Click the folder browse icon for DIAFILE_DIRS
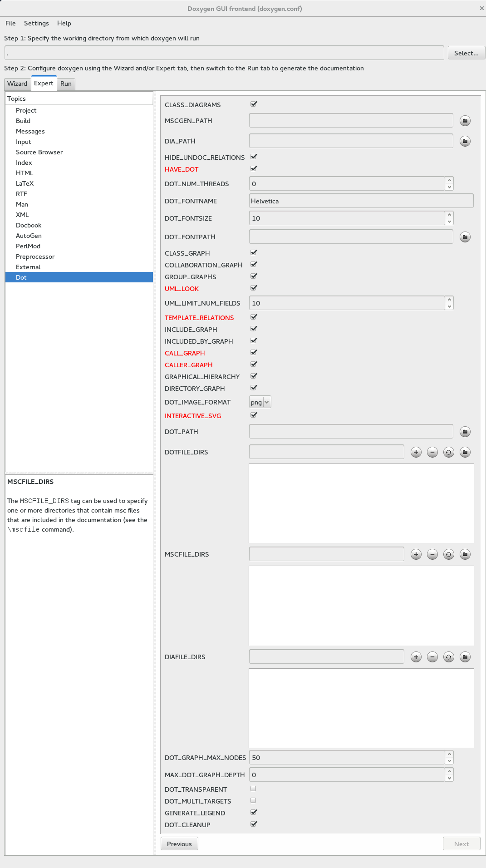 click(x=465, y=657)
